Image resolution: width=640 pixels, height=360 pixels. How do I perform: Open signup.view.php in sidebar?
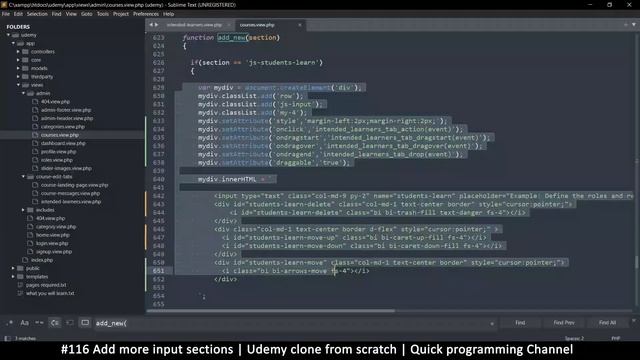(x=54, y=252)
